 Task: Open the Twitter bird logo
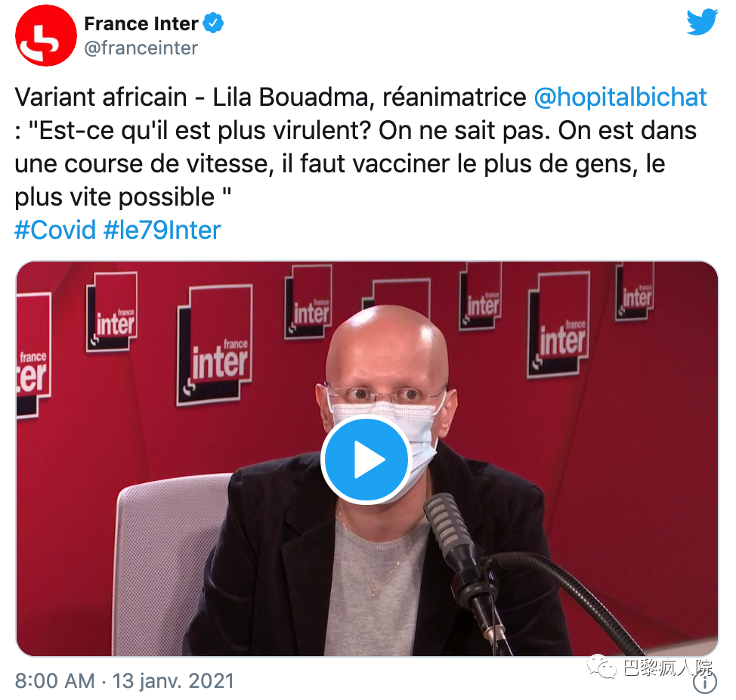point(702,22)
